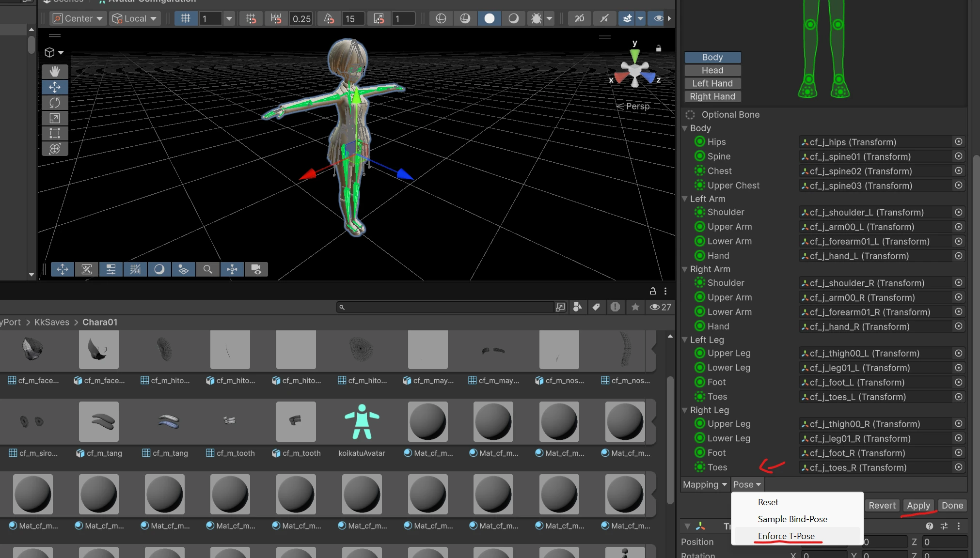
Task: Switch avatar view to Head
Action: tap(712, 70)
